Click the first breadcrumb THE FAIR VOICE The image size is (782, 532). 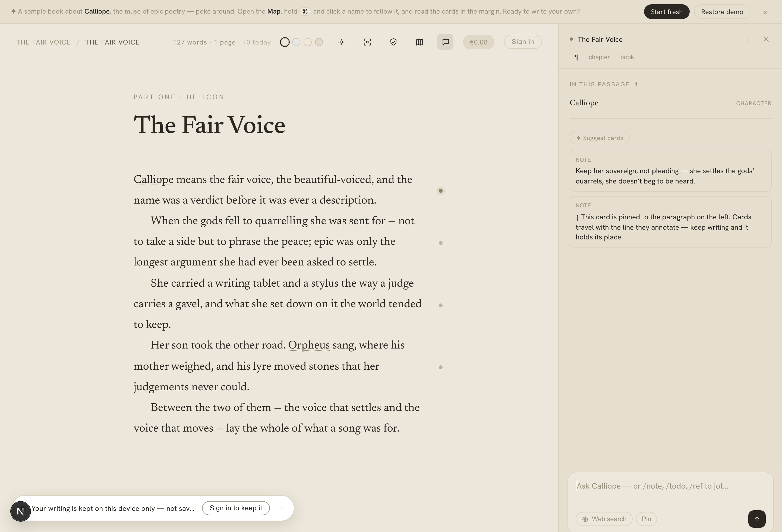pos(44,42)
